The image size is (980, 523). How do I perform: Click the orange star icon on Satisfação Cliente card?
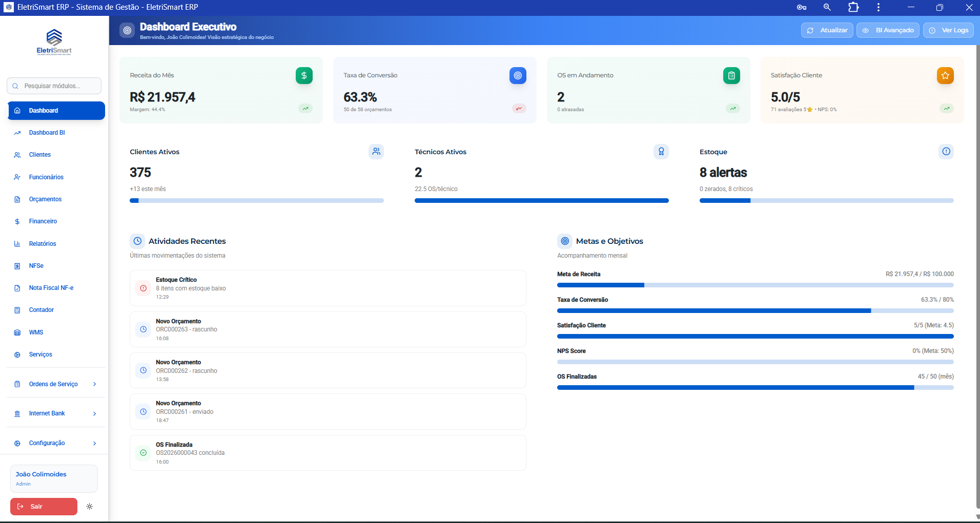945,75
